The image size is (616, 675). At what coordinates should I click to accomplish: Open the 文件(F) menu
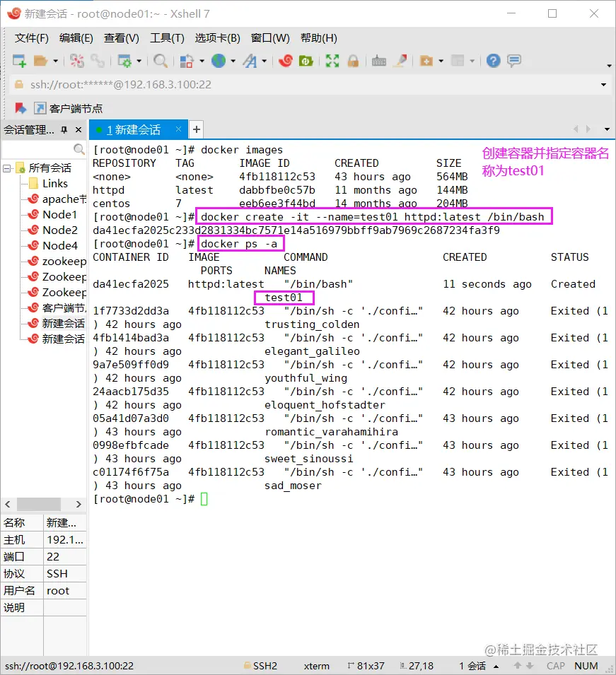coord(31,38)
